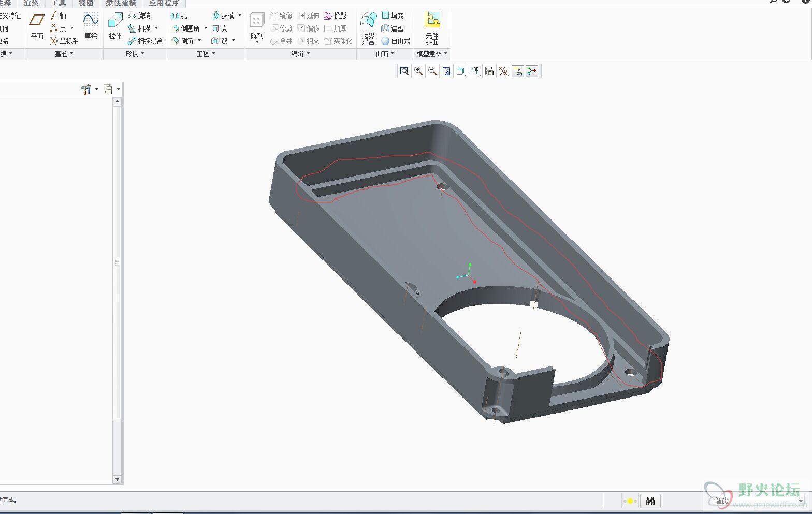Expand the 倒角 (Chamfer) dropdown arrow

coord(199,41)
